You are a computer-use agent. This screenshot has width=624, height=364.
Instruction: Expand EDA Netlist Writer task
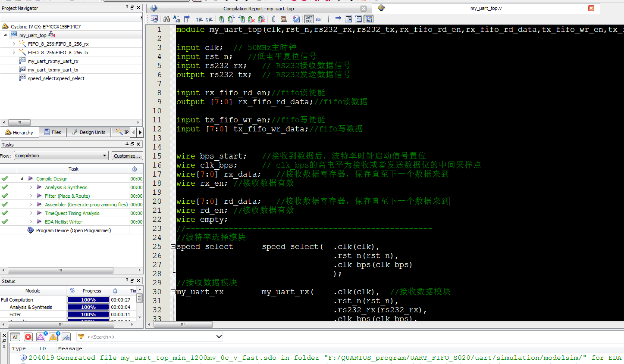click(x=31, y=221)
